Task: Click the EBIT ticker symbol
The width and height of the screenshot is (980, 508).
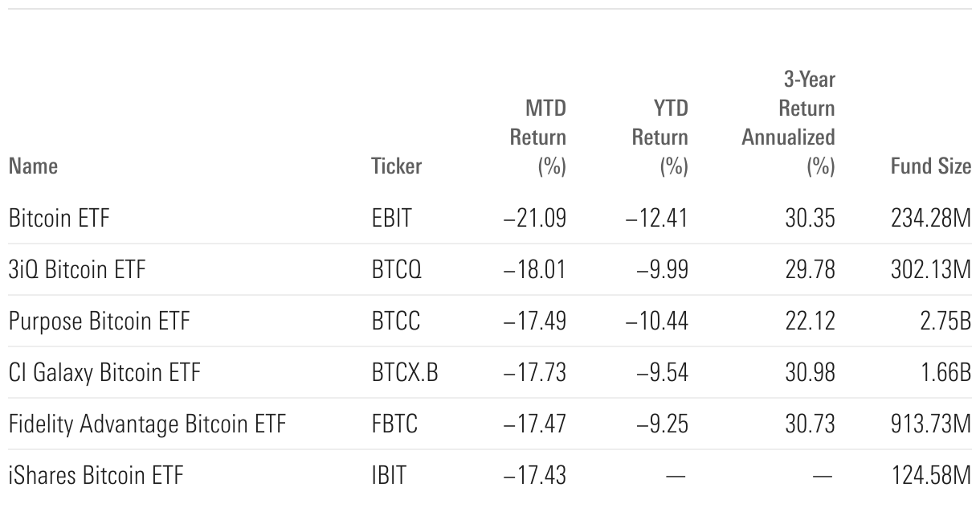Action: pos(391,218)
